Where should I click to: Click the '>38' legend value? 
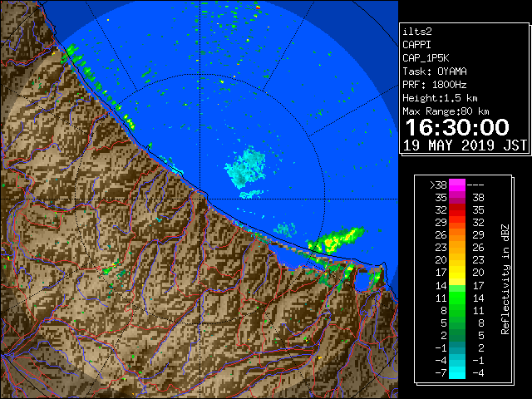438,185
